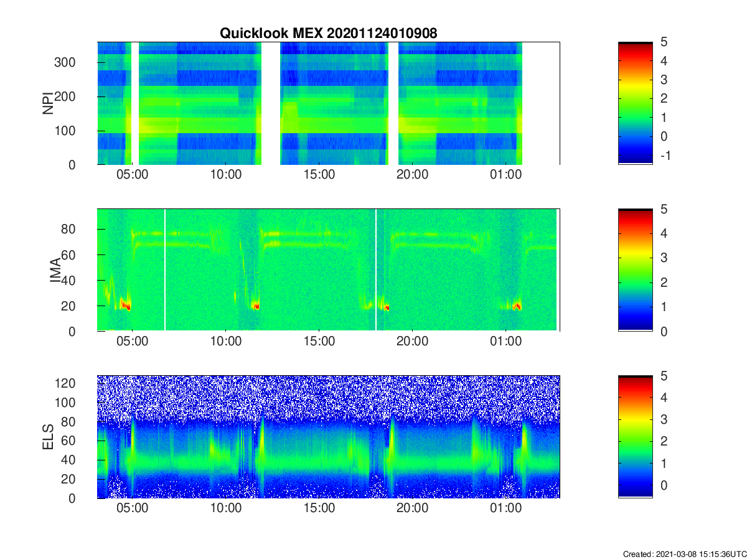Click the IMA y-axis label
This screenshot has height=560, width=747.
pos(55,270)
